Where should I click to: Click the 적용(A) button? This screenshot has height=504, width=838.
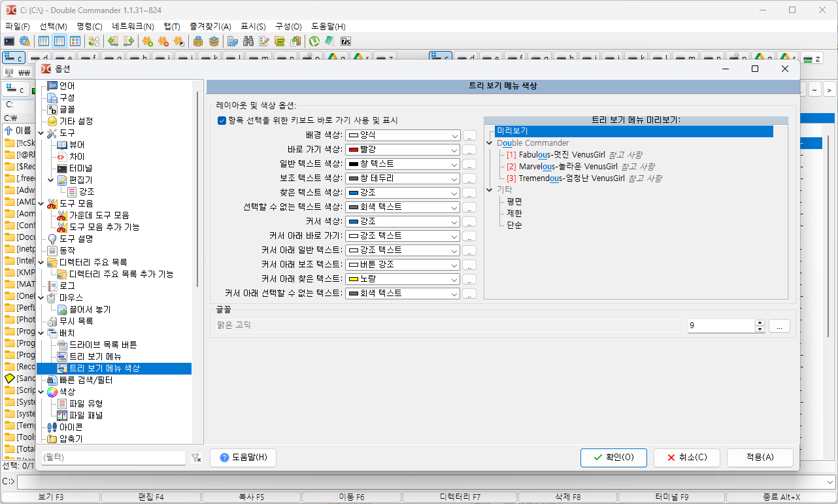[760, 458]
